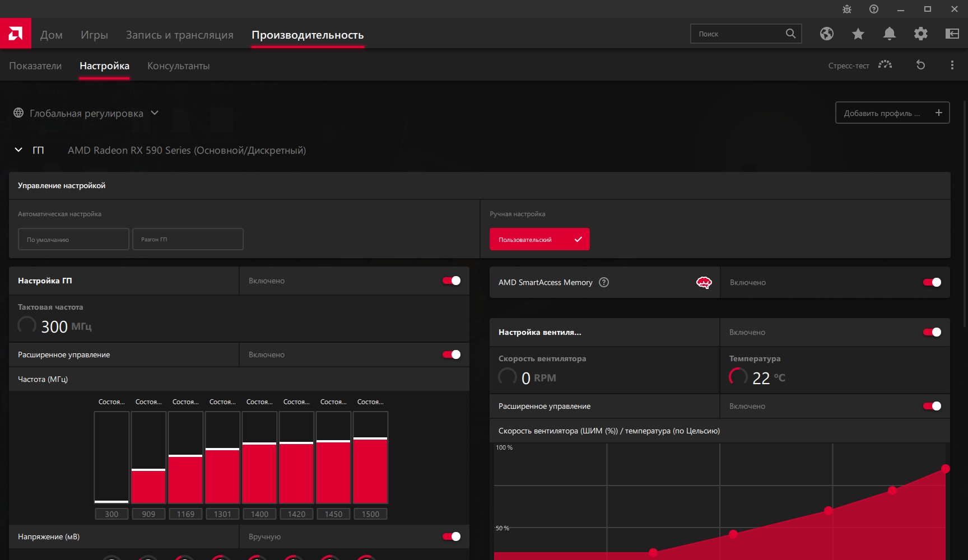
Task: Click the SmartAccess Memory help icon
Action: tap(604, 282)
